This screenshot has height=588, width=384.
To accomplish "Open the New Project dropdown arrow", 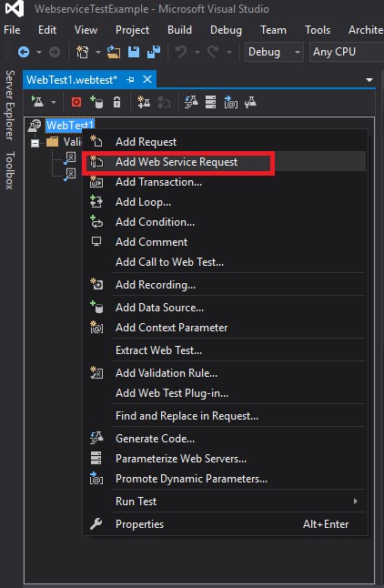I will click(98, 52).
